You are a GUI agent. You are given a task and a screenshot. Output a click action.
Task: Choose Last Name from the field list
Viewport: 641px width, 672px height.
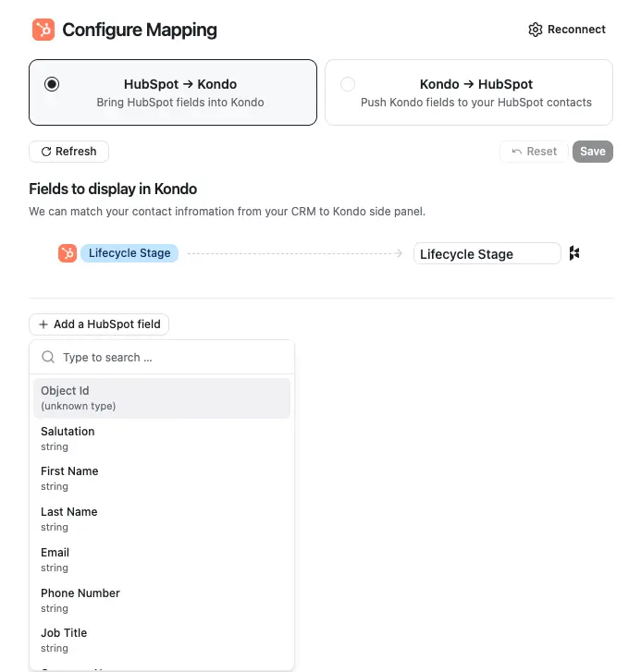click(162, 519)
